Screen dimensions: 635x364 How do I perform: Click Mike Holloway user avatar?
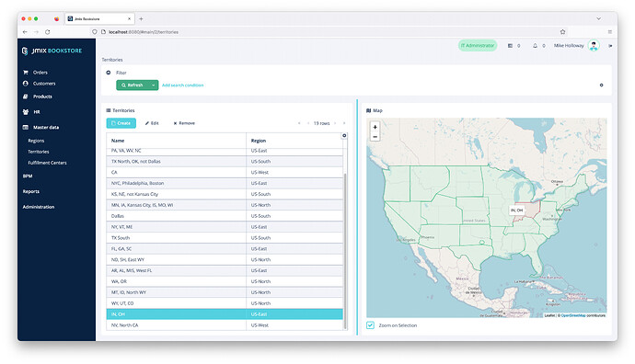[x=594, y=46]
